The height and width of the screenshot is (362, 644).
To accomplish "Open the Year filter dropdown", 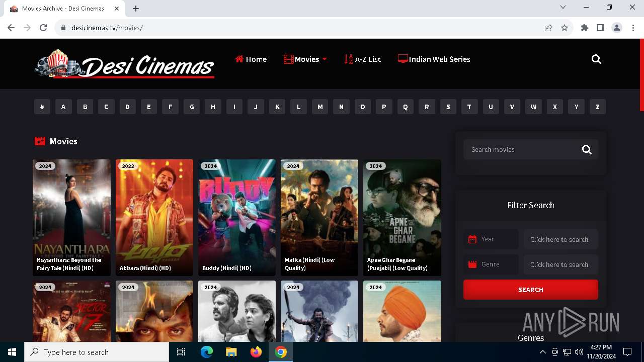I will pos(561,239).
